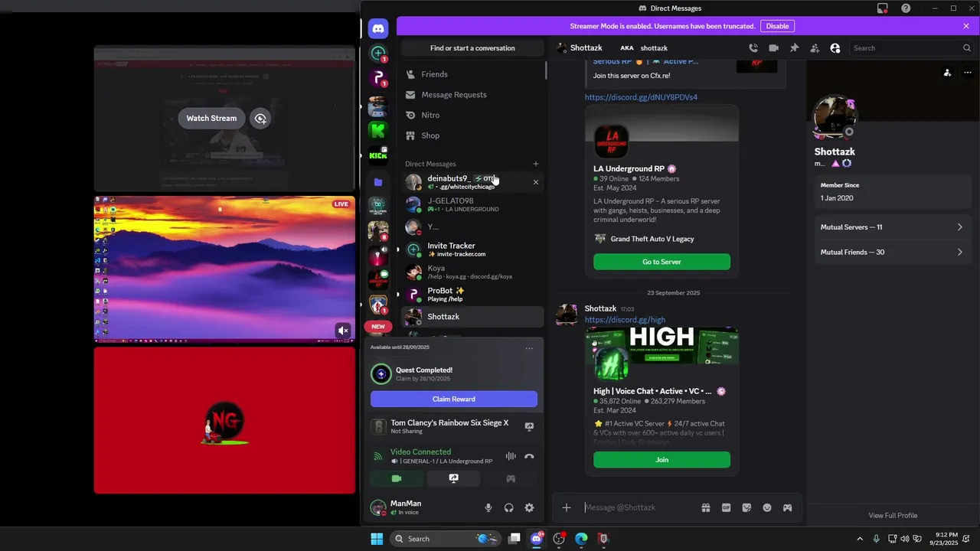Close the deinabuts9_ DM entry

tap(536, 182)
